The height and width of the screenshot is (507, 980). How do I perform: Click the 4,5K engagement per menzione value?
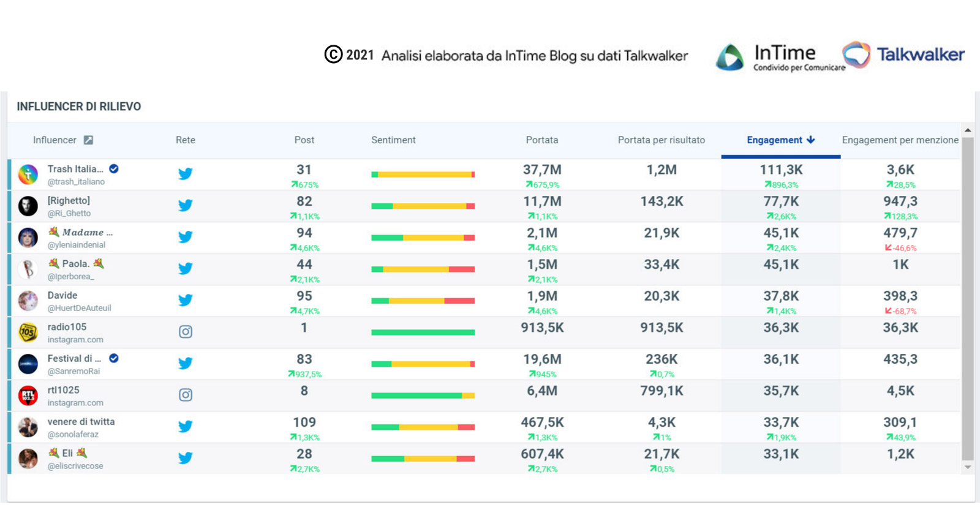[x=900, y=391]
